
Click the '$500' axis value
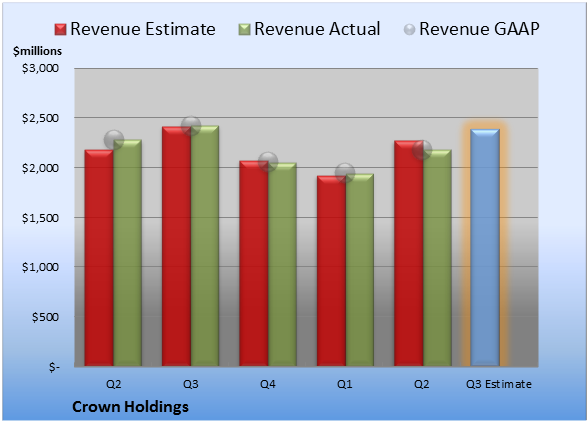point(45,317)
